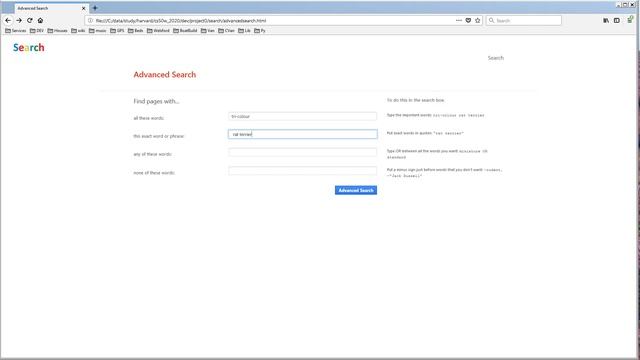Screen dimensions: 640x360
Task: Open the green extension icon at toolbar end
Action: click(x=630, y=20)
